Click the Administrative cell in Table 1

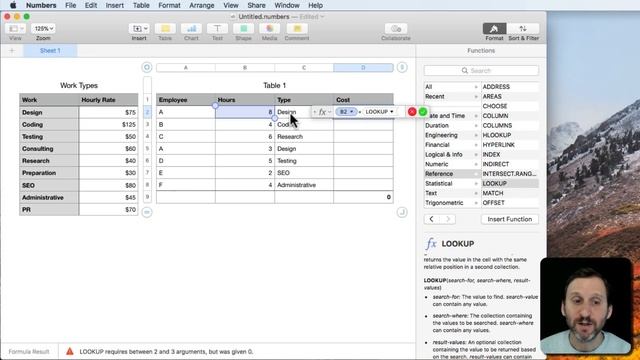304,185
